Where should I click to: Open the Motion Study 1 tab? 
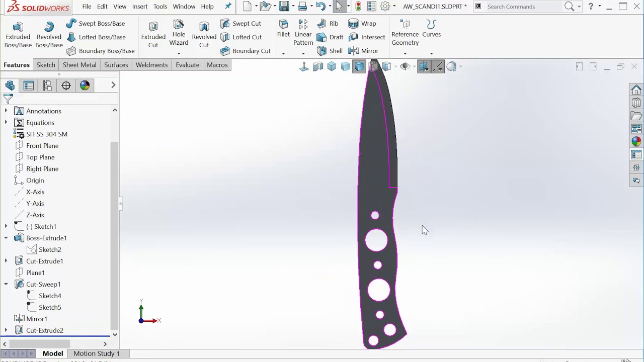coord(97,353)
